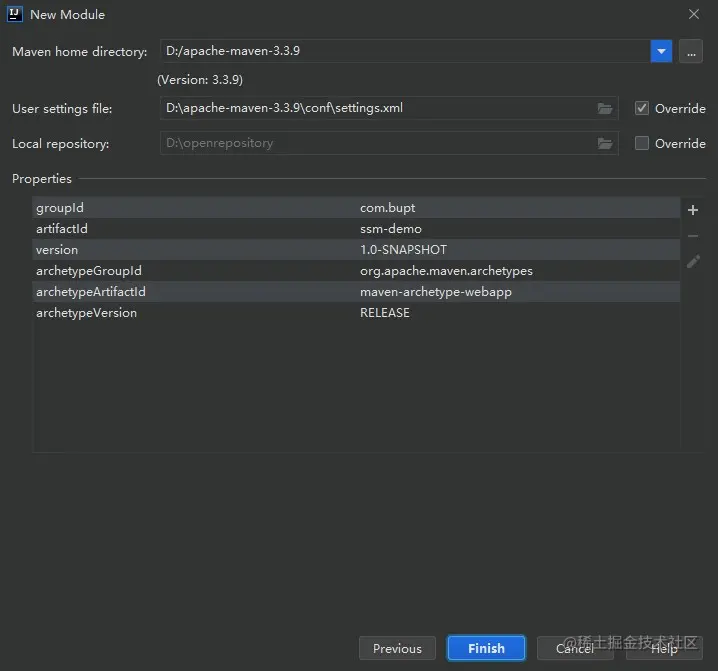Viewport: 718px width, 671px height.
Task: Click folder icon in Local repository field
Action: point(605,143)
